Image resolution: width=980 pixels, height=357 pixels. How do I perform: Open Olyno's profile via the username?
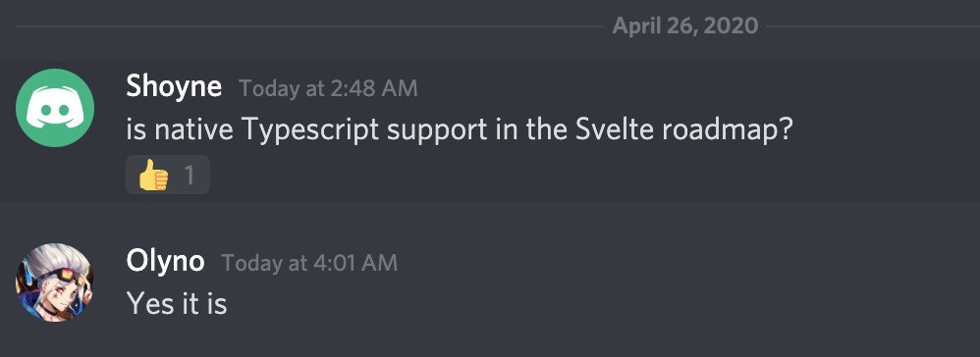165,262
